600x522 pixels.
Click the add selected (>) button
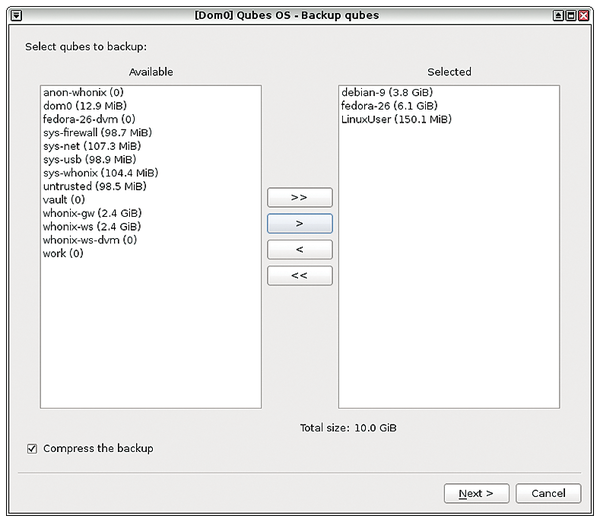coord(300,223)
